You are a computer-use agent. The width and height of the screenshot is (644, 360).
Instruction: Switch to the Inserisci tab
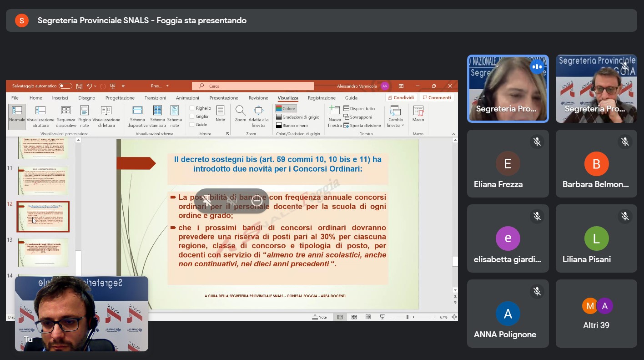[x=60, y=98]
